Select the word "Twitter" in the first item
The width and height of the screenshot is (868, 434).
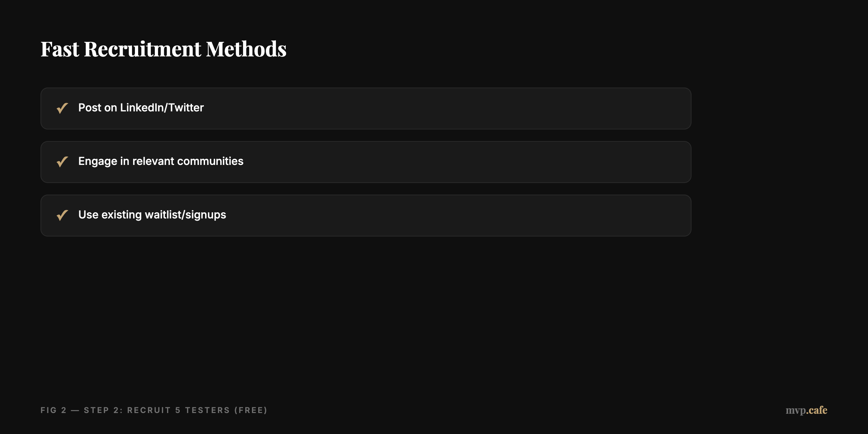pos(186,108)
